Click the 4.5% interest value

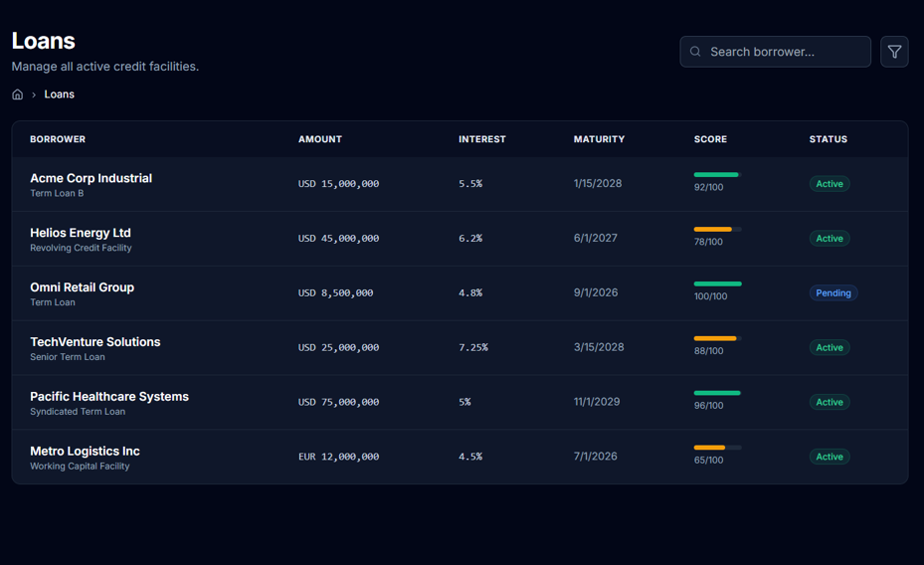click(x=470, y=457)
